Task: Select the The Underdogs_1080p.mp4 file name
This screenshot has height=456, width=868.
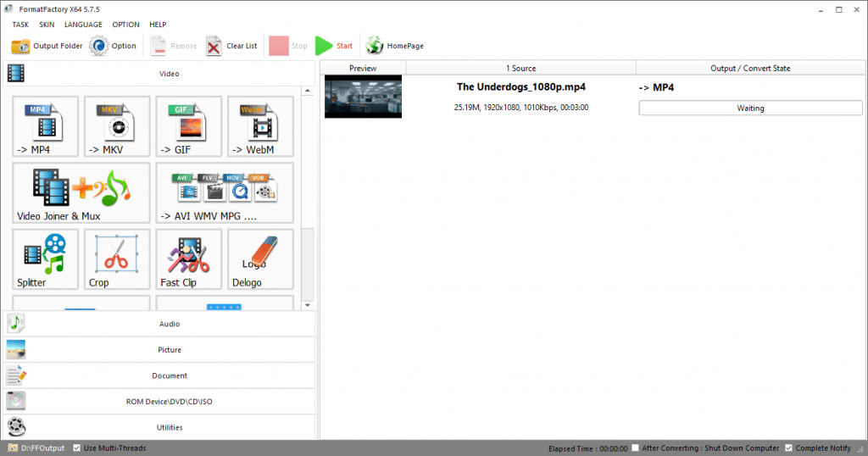Action: (x=521, y=87)
